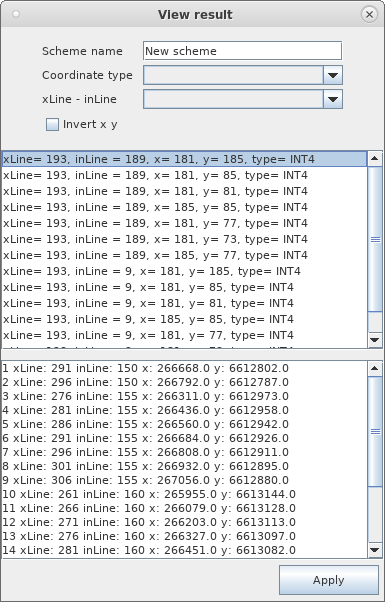Open the xLine - inLine dropdown
Viewport: 385px width, 602px height.
(x=242, y=99)
